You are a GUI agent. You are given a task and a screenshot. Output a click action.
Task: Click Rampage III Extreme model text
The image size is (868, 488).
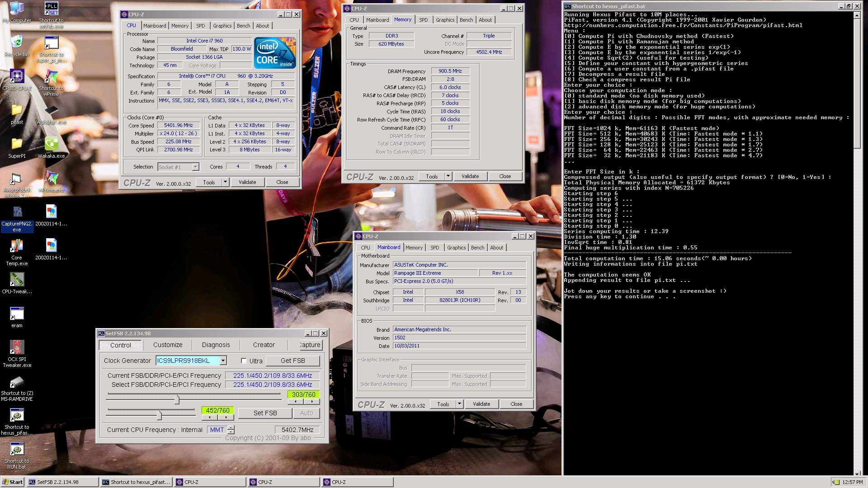(435, 273)
